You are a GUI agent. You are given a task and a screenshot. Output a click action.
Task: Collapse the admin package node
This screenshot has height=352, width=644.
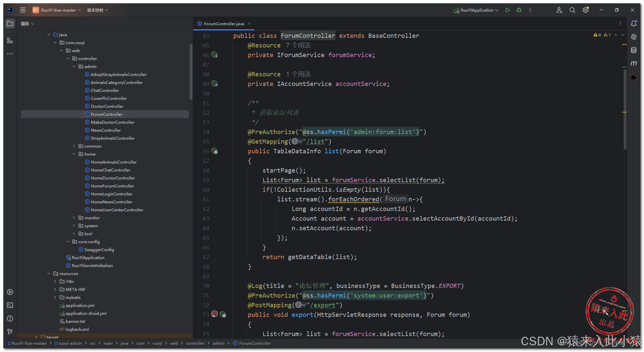(x=74, y=66)
